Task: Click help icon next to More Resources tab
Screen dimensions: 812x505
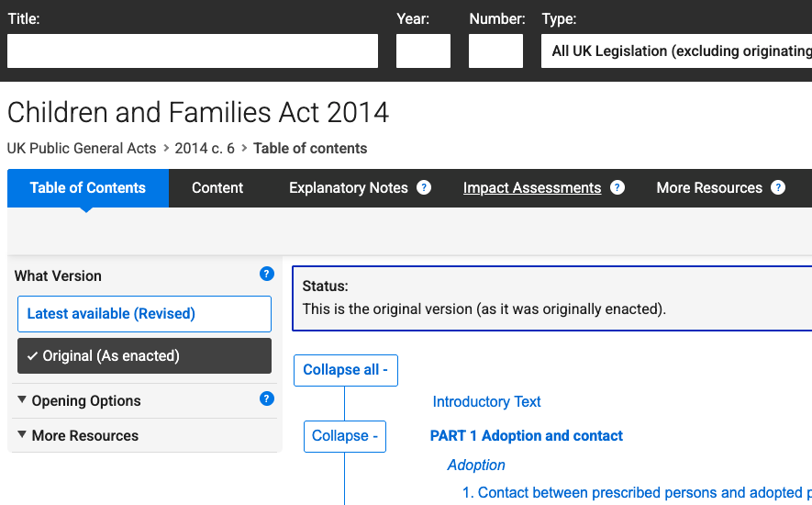Action: point(778,187)
